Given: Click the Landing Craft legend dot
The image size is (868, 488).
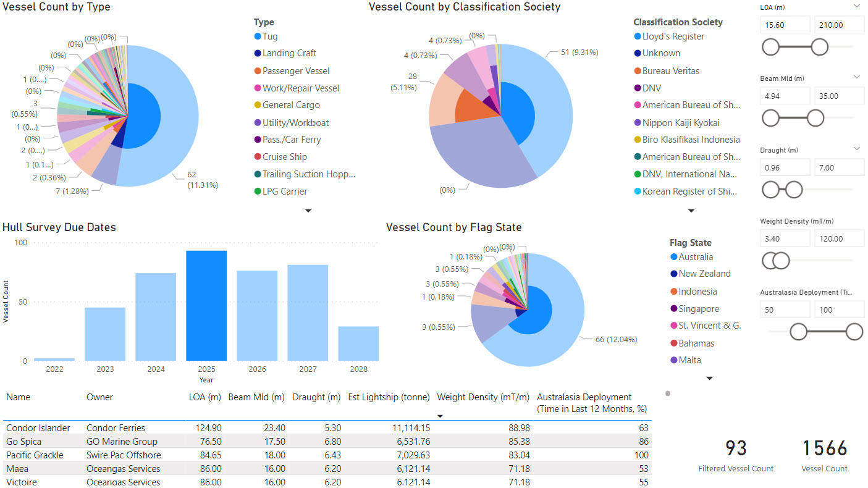Looking at the screenshot, I should click(258, 54).
